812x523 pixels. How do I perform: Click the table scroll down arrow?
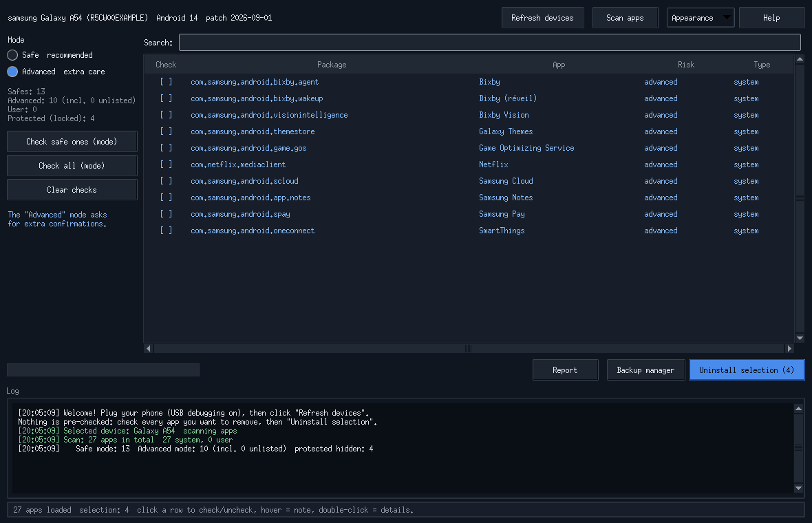[800, 338]
